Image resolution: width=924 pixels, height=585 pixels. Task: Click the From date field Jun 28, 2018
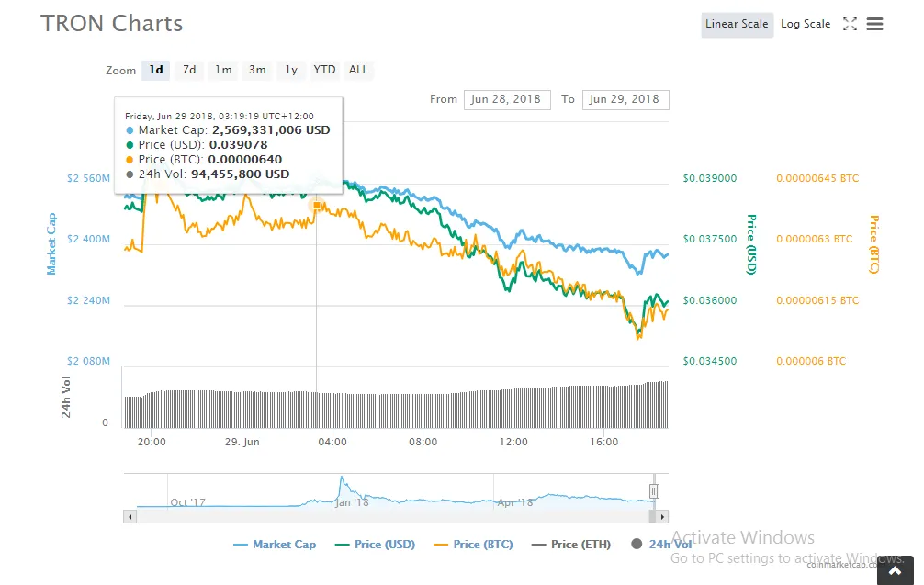[507, 99]
